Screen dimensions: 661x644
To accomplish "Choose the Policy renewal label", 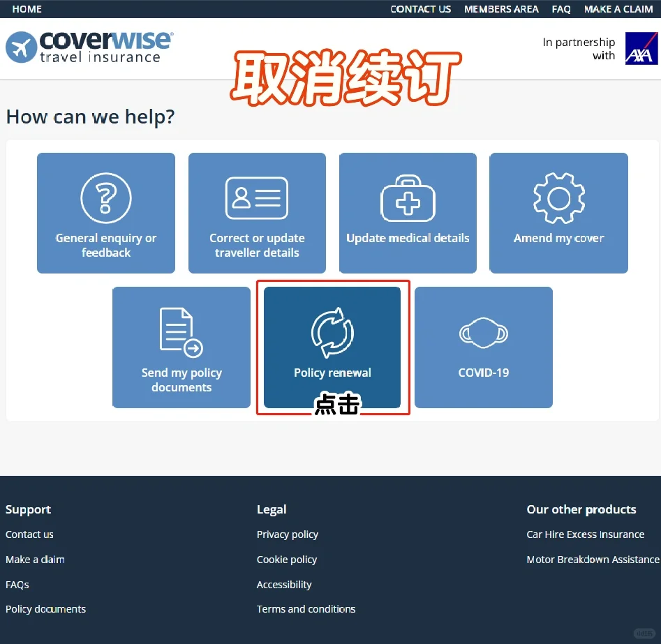I will [333, 373].
